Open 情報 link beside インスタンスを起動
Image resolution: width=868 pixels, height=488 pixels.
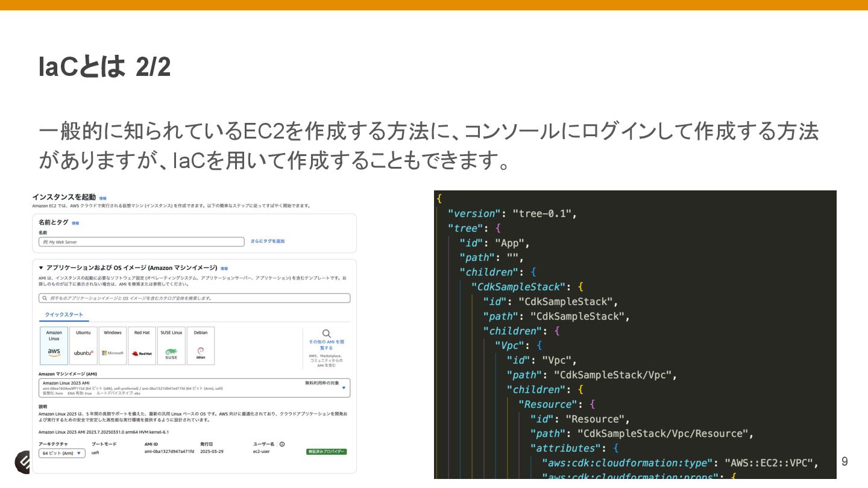(102, 198)
